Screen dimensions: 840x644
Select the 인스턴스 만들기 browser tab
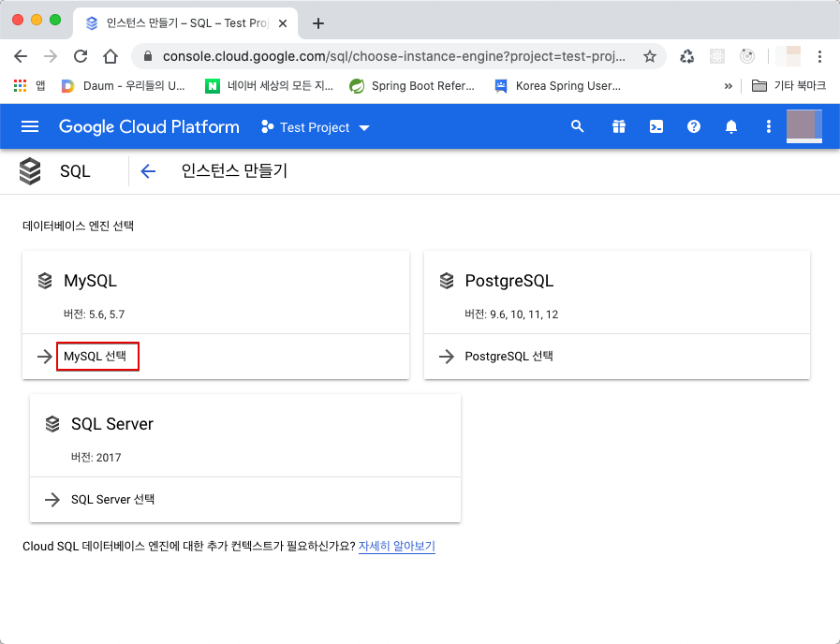click(184, 23)
